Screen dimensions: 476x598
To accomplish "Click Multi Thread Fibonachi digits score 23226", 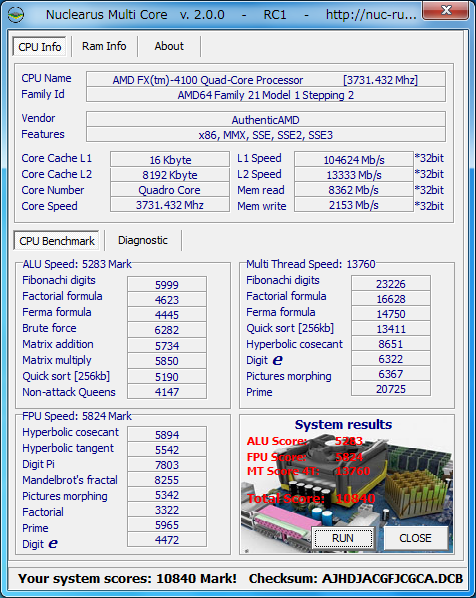I will (391, 284).
